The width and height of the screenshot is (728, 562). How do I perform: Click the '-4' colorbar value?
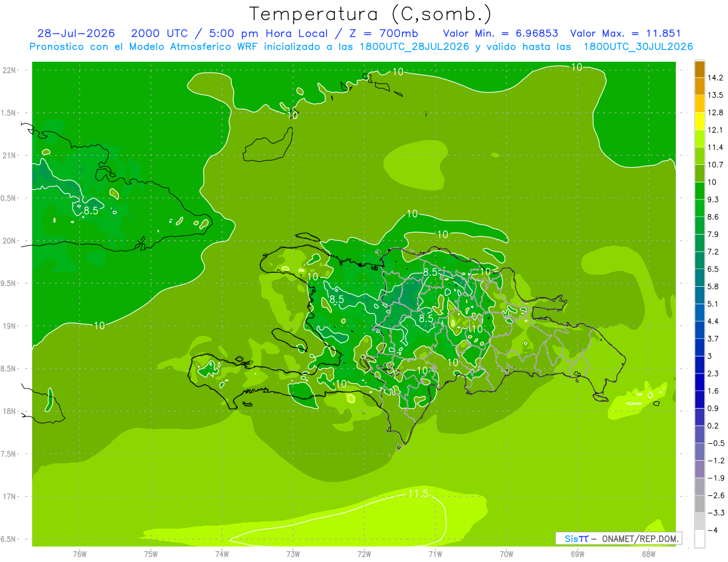click(712, 530)
